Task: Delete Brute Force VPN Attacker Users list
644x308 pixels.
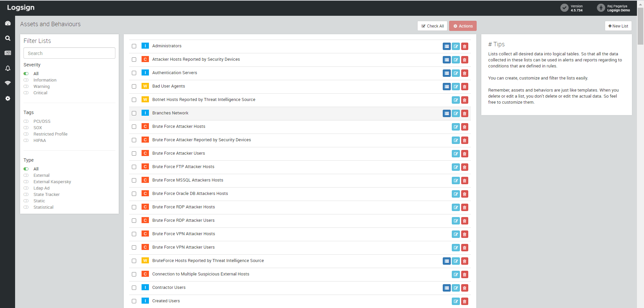Action: coord(465,248)
